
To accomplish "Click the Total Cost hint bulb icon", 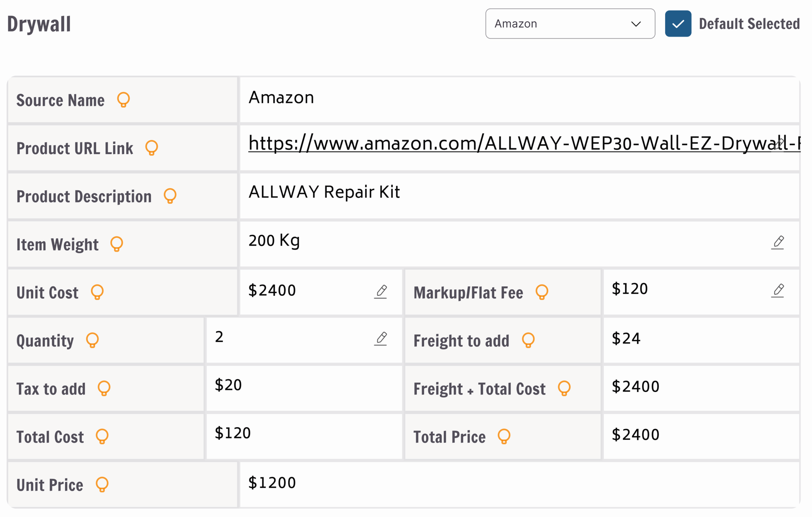I will coord(102,436).
